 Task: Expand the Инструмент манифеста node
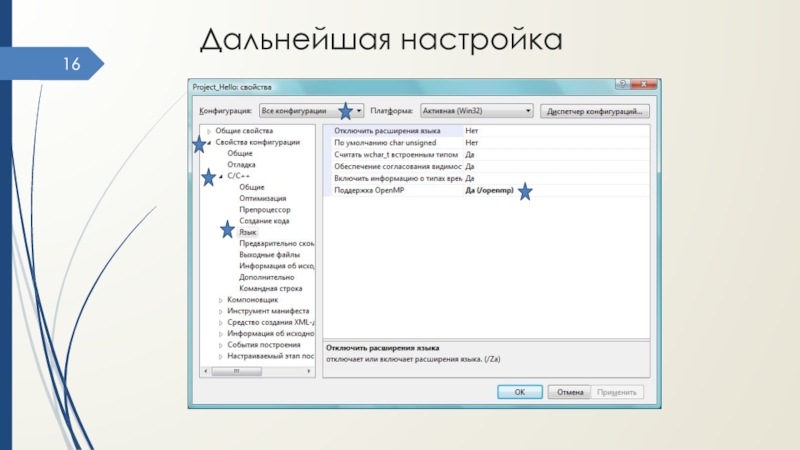point(218,311)
